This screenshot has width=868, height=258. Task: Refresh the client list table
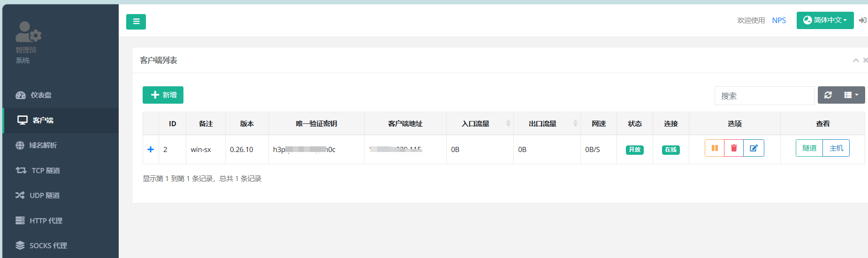pyautogui.click(x=828, y=95)
